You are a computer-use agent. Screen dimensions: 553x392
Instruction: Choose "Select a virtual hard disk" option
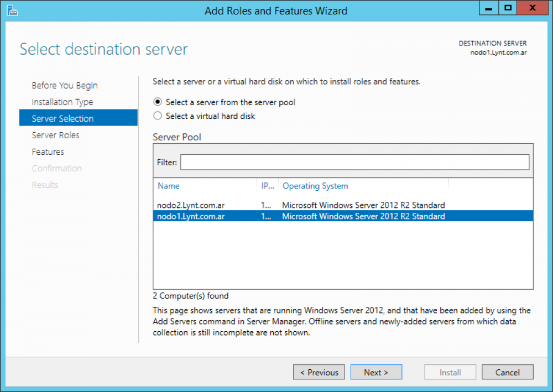click(x=157, y=116)
